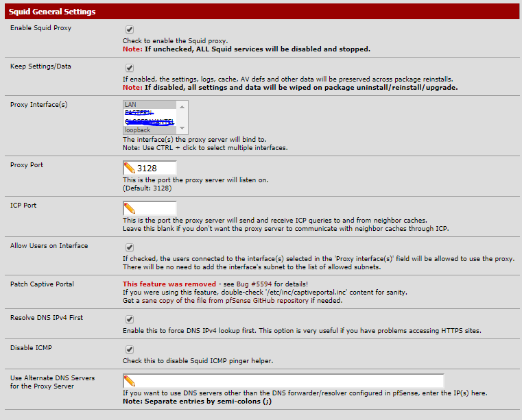The height and width of the screenshot is (420, 522).
Task: Click the pencil icon in ICP Port field
Action: [x=130, y=208]
